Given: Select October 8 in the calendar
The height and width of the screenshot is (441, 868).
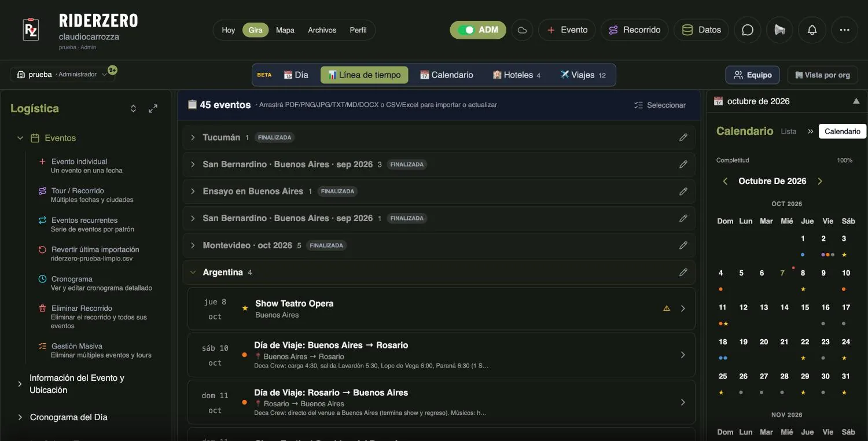Looking at the screenshot, I should 803,273.
